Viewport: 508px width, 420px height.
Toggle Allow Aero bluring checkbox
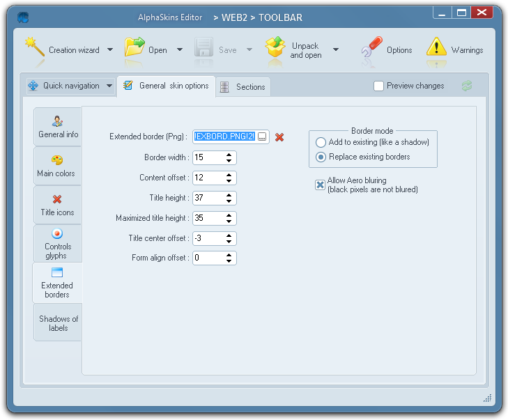320,185
